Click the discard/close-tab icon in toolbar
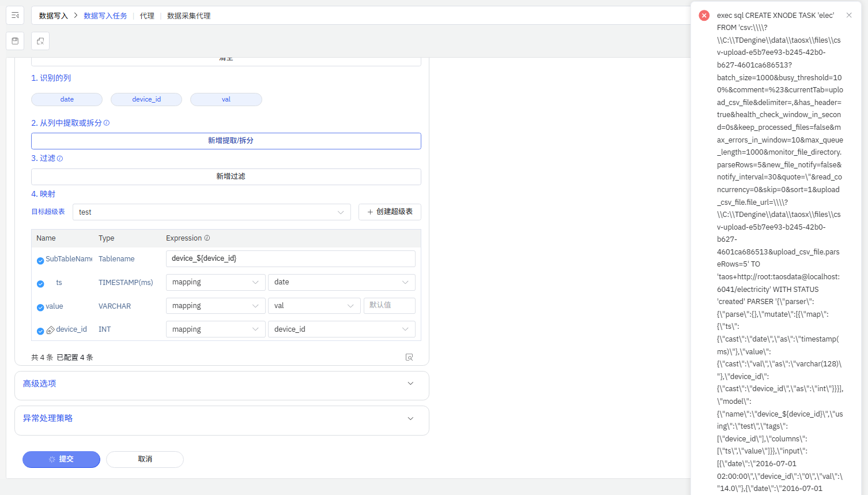 [40, 41]
